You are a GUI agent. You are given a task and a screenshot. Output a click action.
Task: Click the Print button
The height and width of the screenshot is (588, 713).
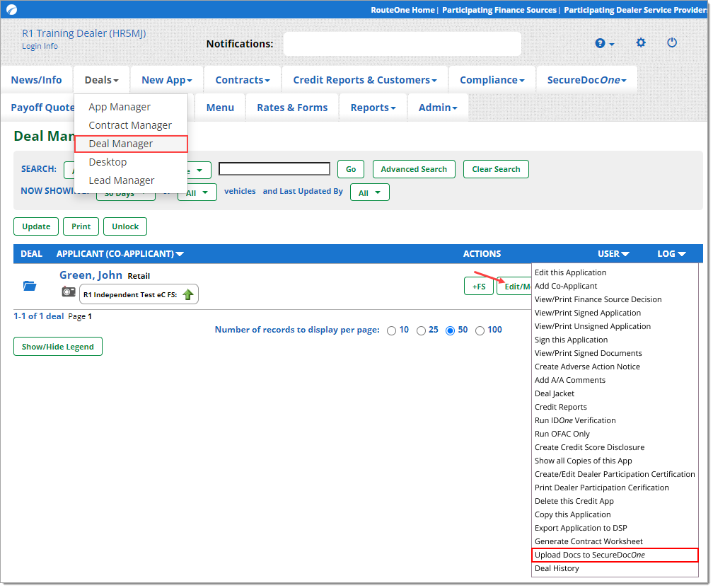(x=81, y=227)
